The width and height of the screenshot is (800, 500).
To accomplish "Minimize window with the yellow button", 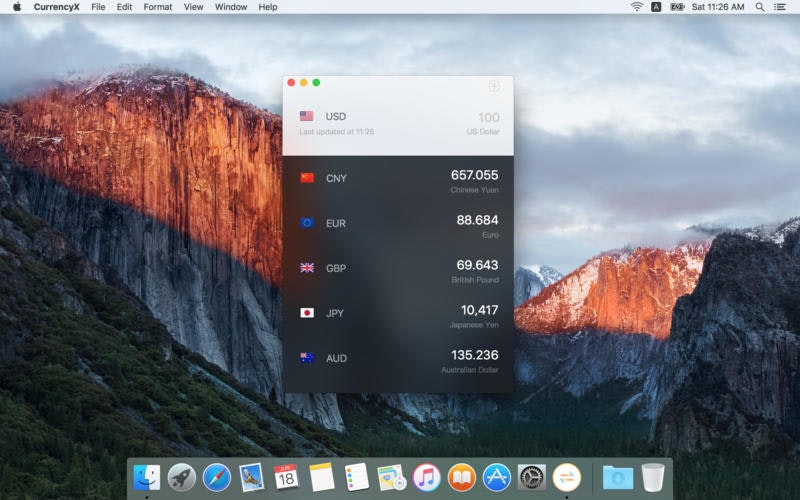I will 304,83.
